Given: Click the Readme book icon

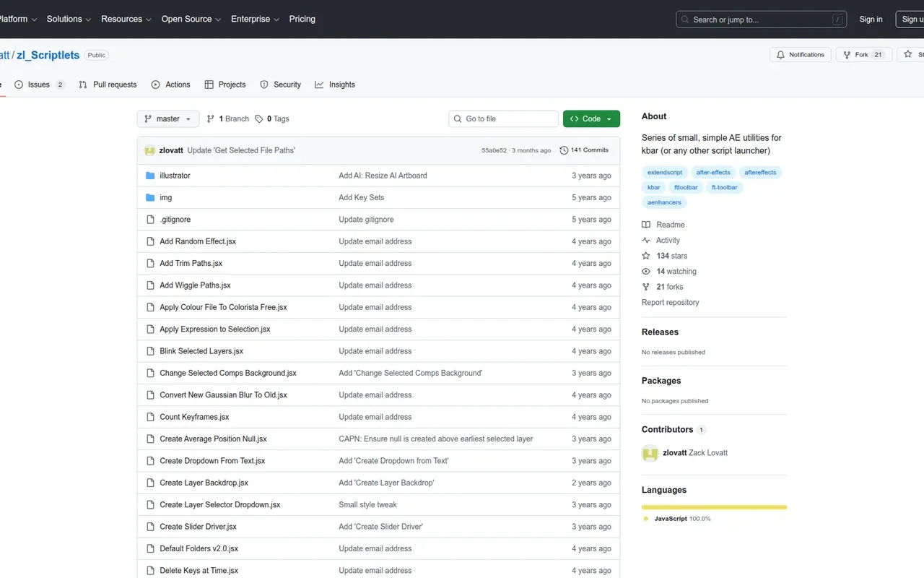Looking at the screenshot, I should click(646, 225).
